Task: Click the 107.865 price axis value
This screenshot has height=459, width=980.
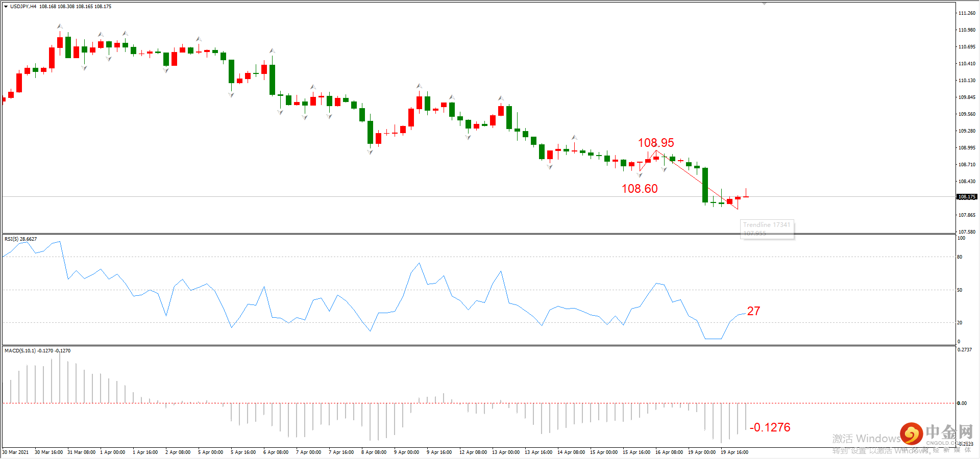Action: click(x=967, y=215)
